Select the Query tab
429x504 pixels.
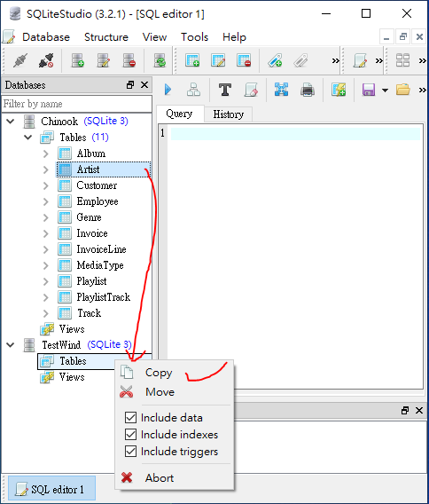tap(179, 114)
